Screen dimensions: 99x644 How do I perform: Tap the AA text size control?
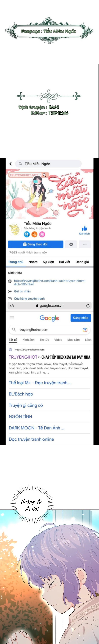[12, 305]
